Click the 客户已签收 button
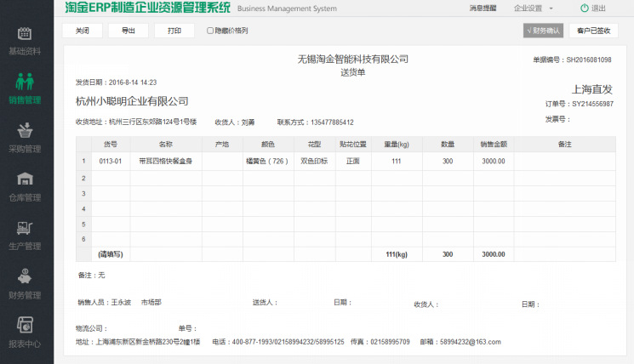 tap(593, 31)
